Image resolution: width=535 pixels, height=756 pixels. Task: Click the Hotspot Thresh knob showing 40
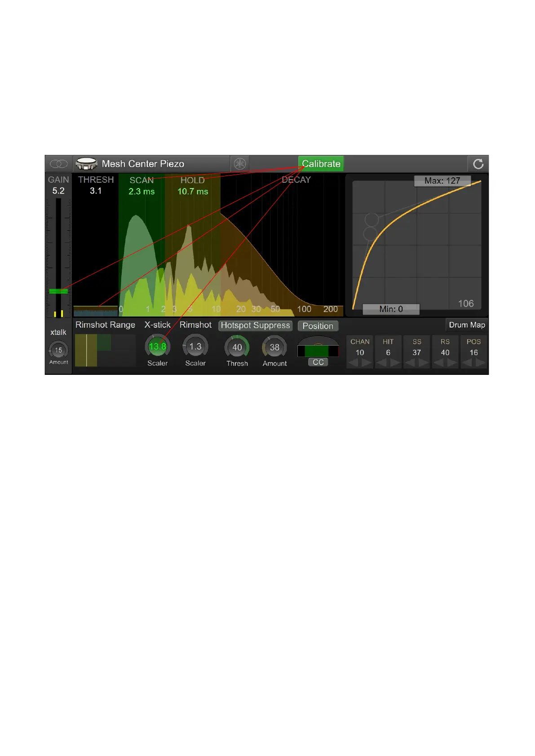237,347
